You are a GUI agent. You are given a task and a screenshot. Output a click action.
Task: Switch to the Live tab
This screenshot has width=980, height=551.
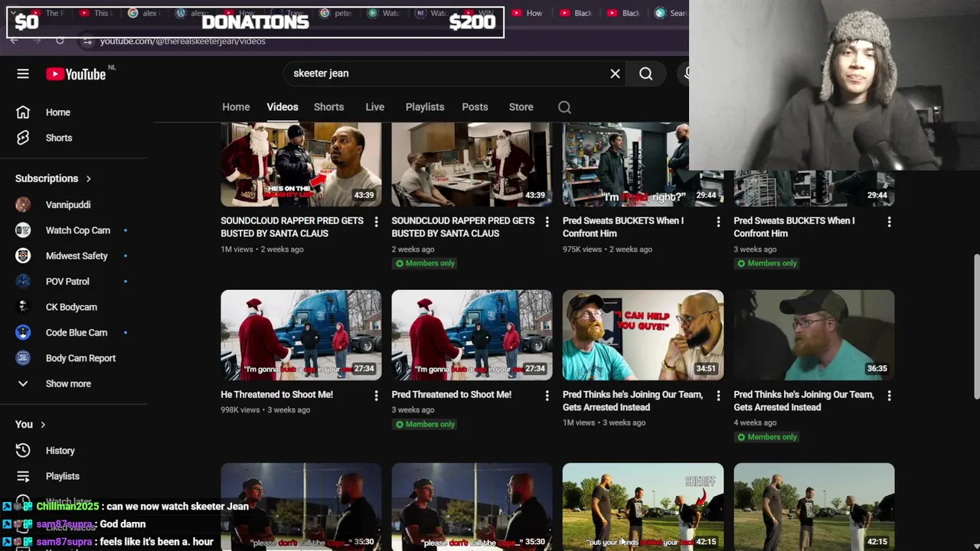[374, 107]
